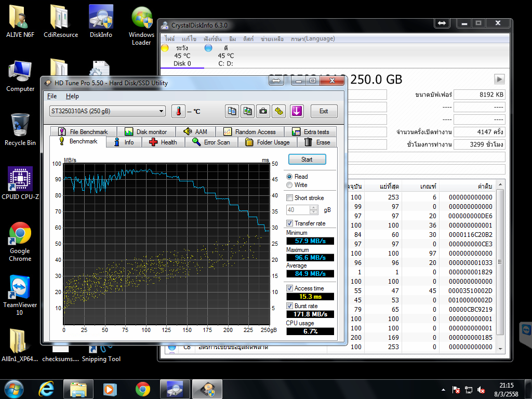This screenshot has width=532, height=399.
Task: Click the Exit button in HD Tune
Action: (x=324, y=111)
